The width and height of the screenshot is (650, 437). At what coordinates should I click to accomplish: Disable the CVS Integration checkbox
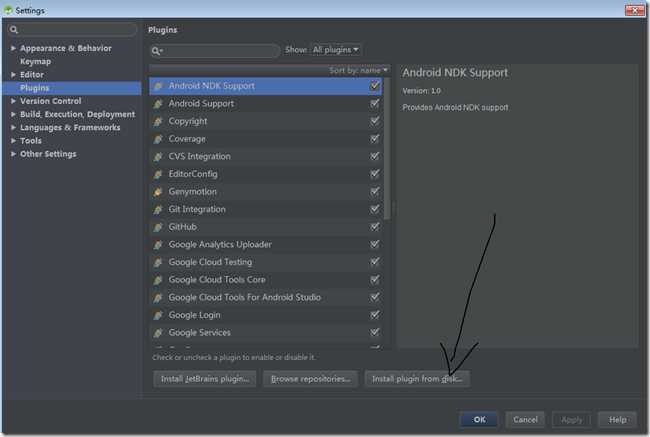[x=375, y=156]
